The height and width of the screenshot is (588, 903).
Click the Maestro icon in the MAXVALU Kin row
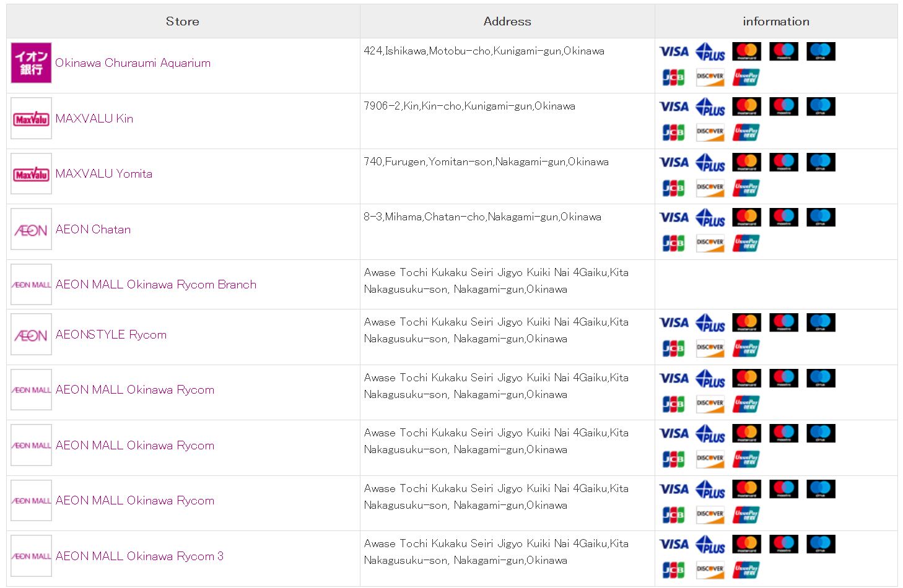tap(783, 106)
